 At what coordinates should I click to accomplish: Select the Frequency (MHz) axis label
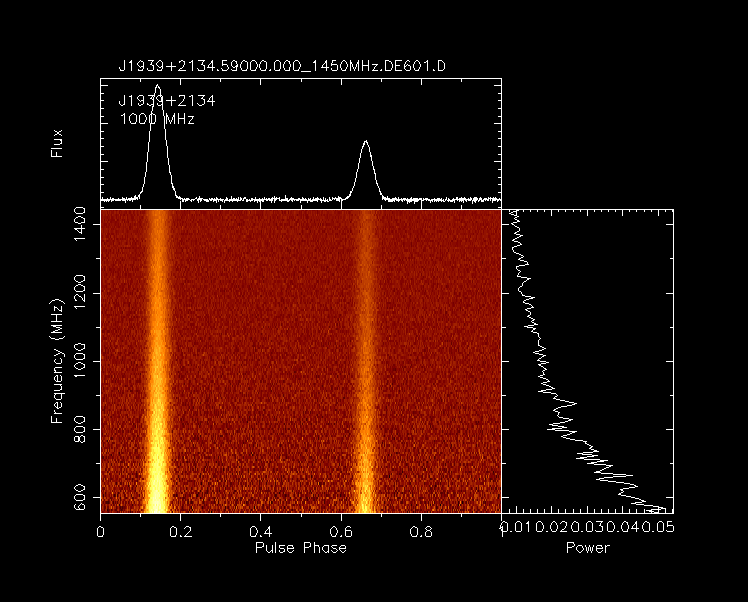pos(57,361)
